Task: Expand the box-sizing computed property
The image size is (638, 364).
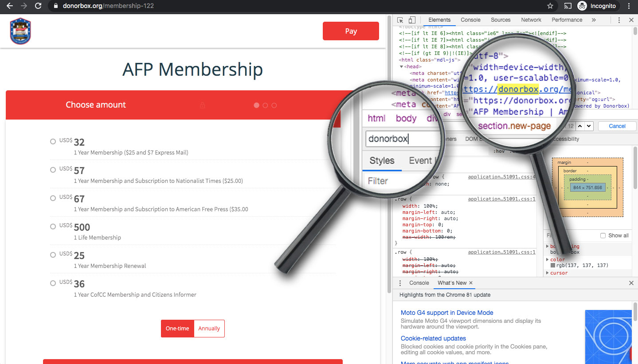Action: [547, 246]
